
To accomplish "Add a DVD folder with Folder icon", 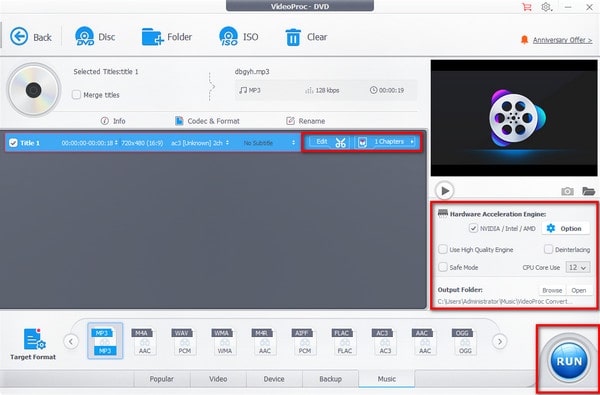I will [x=153, y=37].
